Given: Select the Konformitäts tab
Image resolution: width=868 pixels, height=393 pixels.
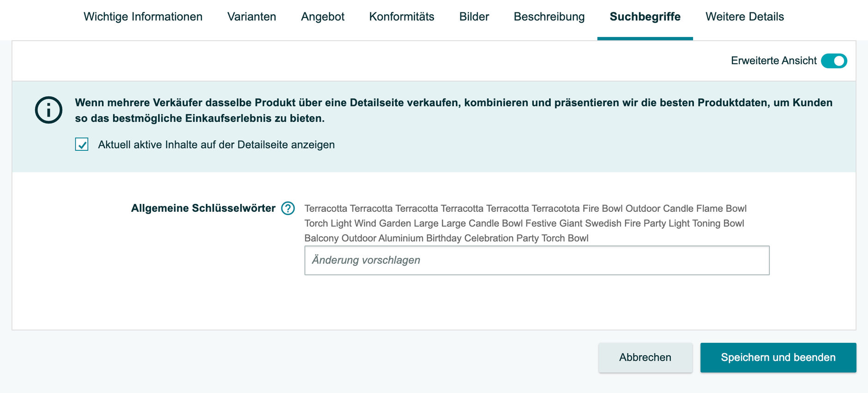Looking at the screenshot, I should [402, 17].
